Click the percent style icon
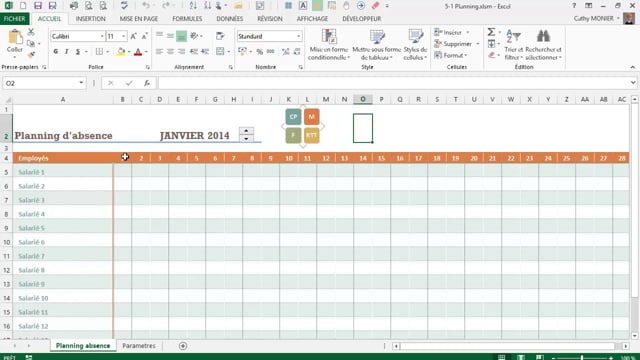 pos(259,51)
